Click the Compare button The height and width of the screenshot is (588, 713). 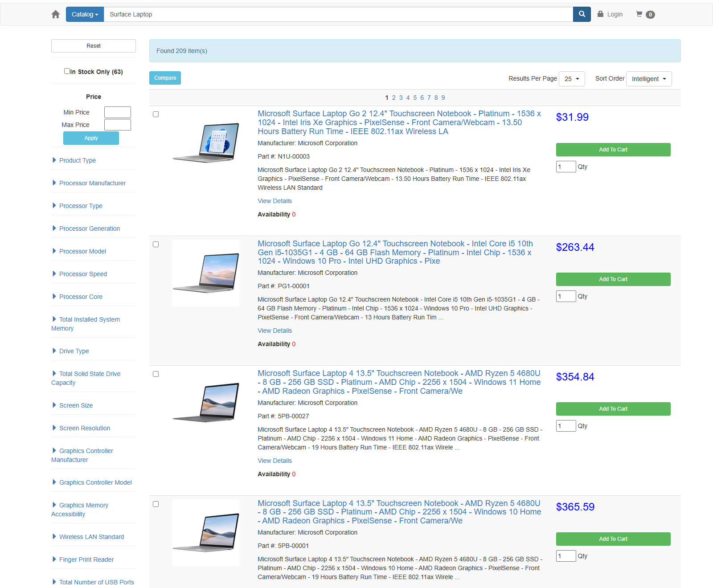[x=165, y=78]
